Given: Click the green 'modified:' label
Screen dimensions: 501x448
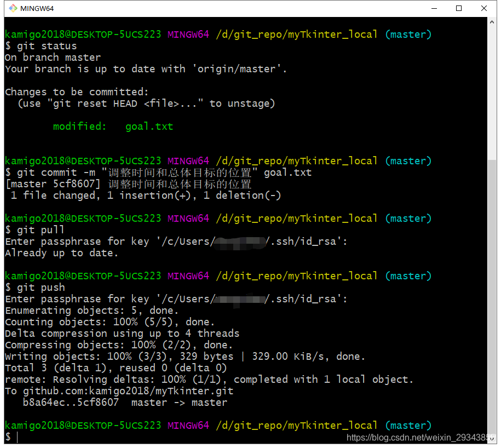Looking at the screenshot, I should (x=79, y=127).
